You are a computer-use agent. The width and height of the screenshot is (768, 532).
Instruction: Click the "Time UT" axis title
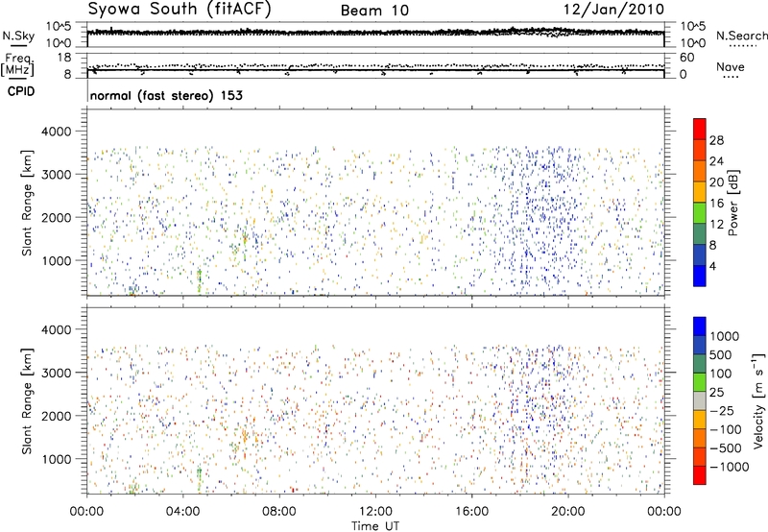375,525
